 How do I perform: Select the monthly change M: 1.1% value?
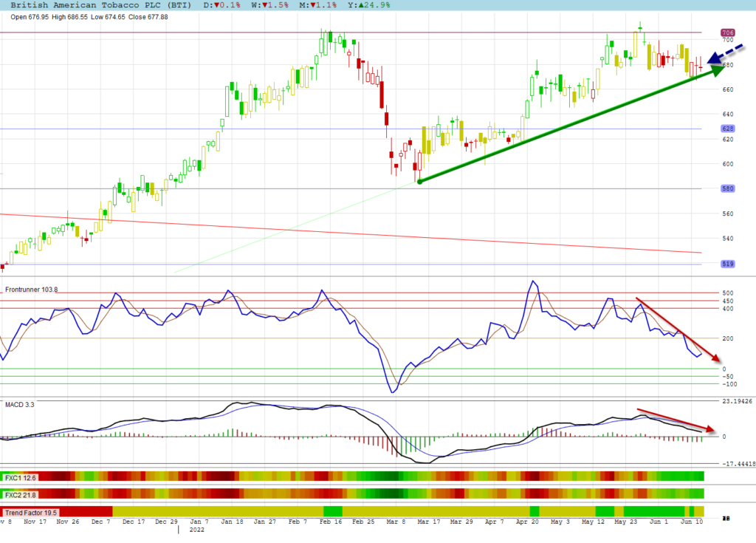tap(317, 5)
